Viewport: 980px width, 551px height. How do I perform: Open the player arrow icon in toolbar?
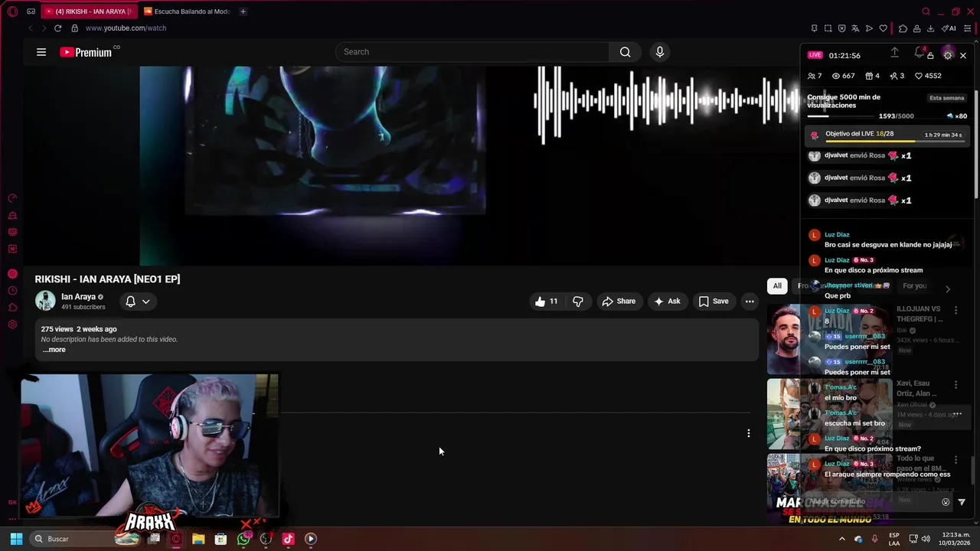click(x=869, y=28)
